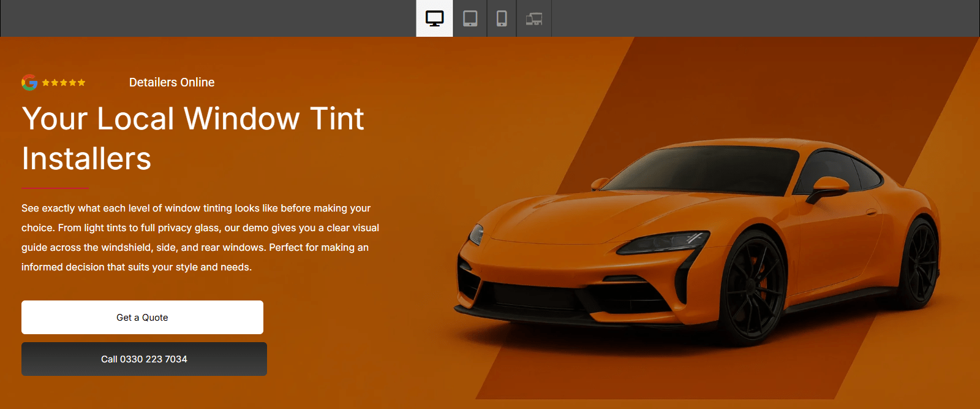Switch to tablet preview mode

[x=470, y=18]
